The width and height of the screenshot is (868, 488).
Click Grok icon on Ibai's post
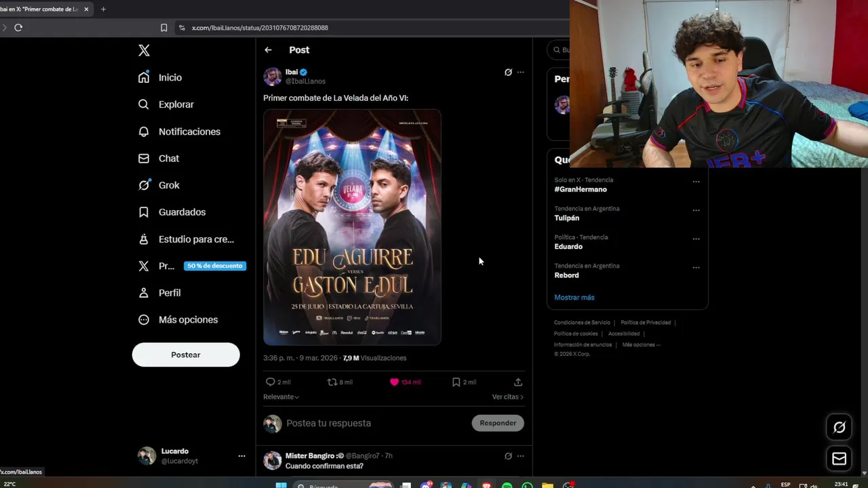(508, 72)
